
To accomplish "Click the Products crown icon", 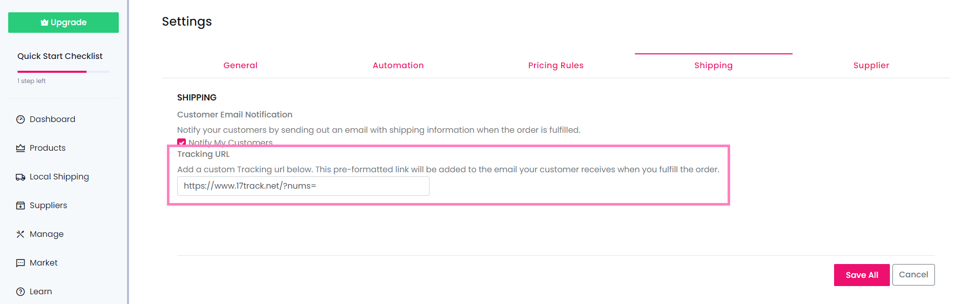I will (x=20, y=148).
